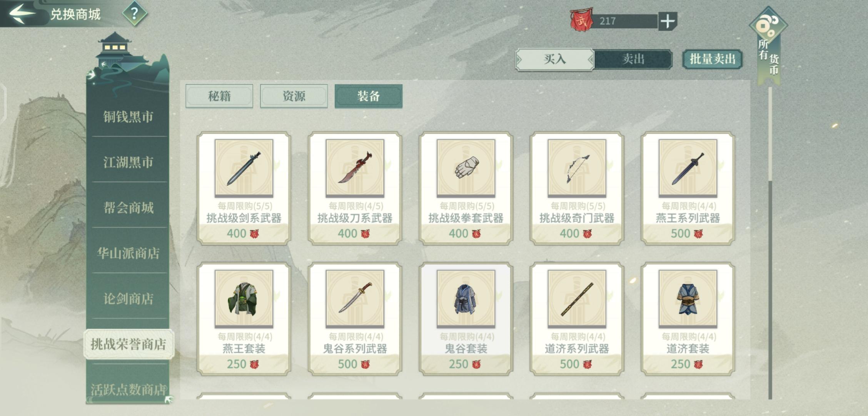
Task: Select the 道济系列武器 staff item
Action: point(577,319)
